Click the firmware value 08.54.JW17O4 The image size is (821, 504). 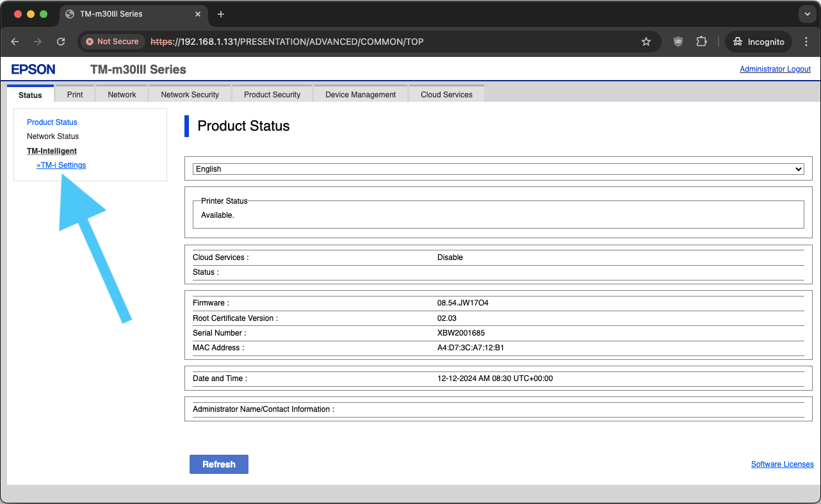[463, 303]
